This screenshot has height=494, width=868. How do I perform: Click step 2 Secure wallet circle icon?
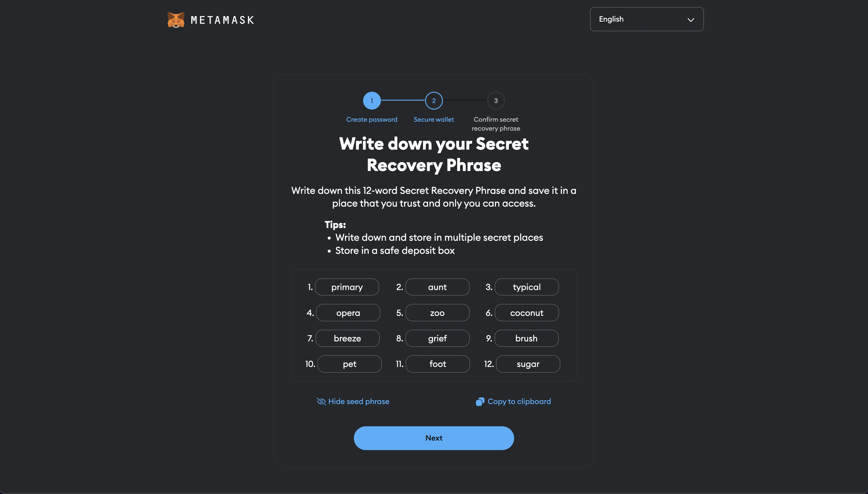pos(434,101)
